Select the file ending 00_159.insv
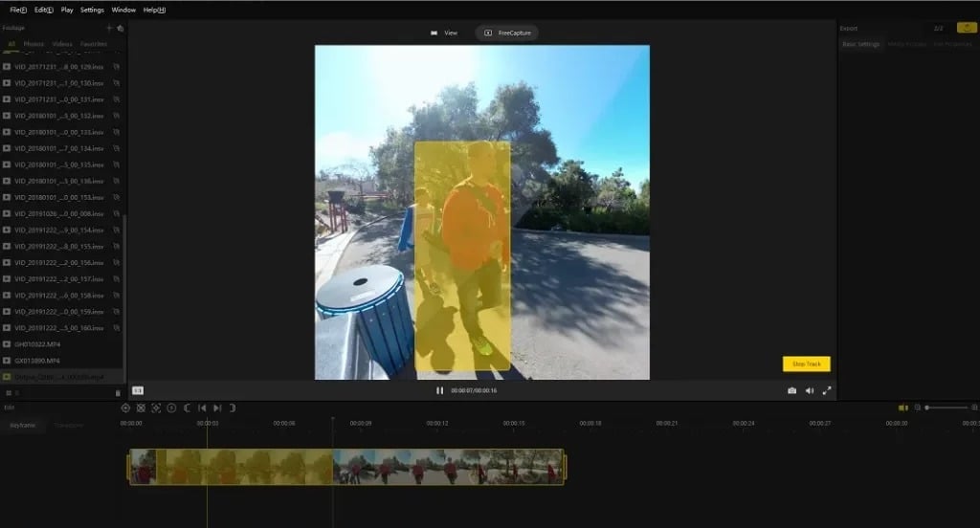Viewport: 980px width, 528px height. [61, 311]
